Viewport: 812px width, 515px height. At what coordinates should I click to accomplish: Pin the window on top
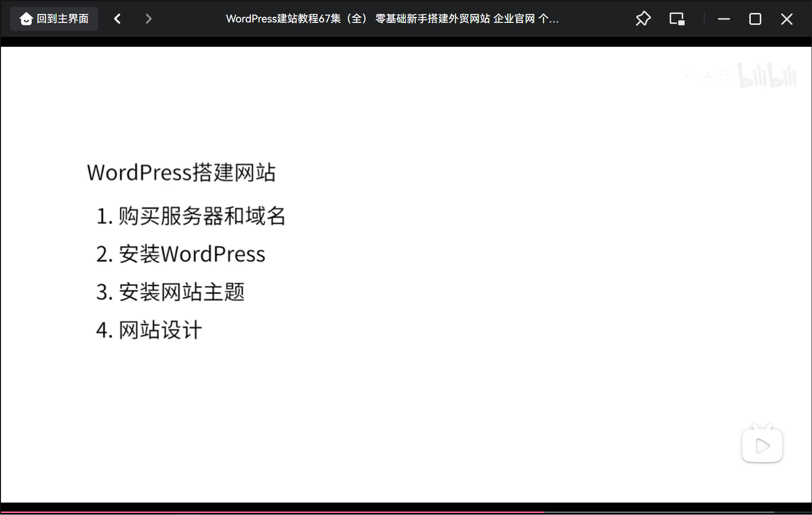click(643, 19)
